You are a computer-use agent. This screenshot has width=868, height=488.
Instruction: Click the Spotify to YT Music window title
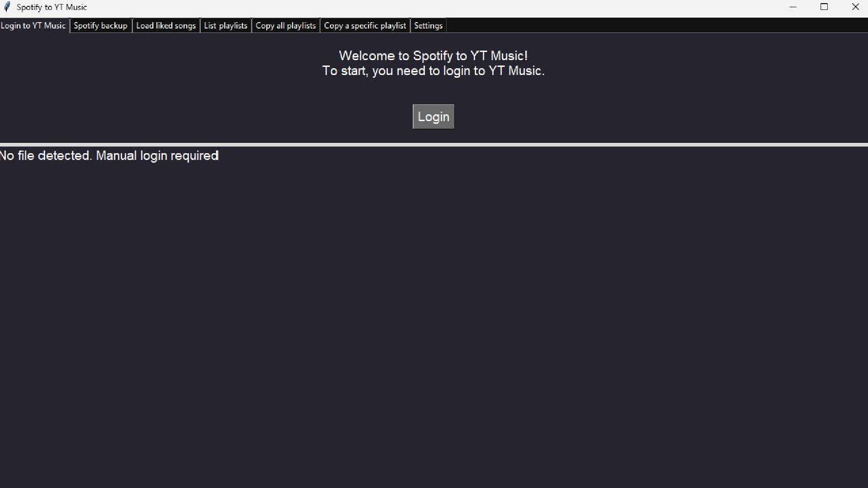52,7
